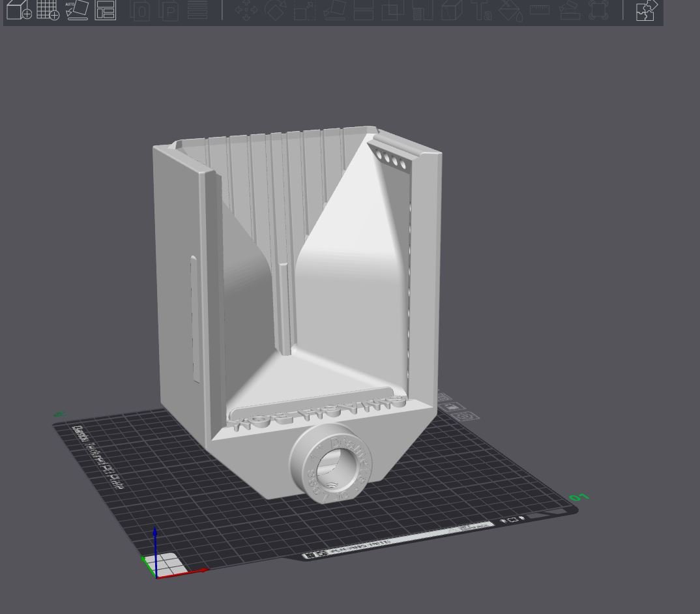Screen dimensions: 700x614
Task: Select the Measure tool
Action: coord(539,12)
